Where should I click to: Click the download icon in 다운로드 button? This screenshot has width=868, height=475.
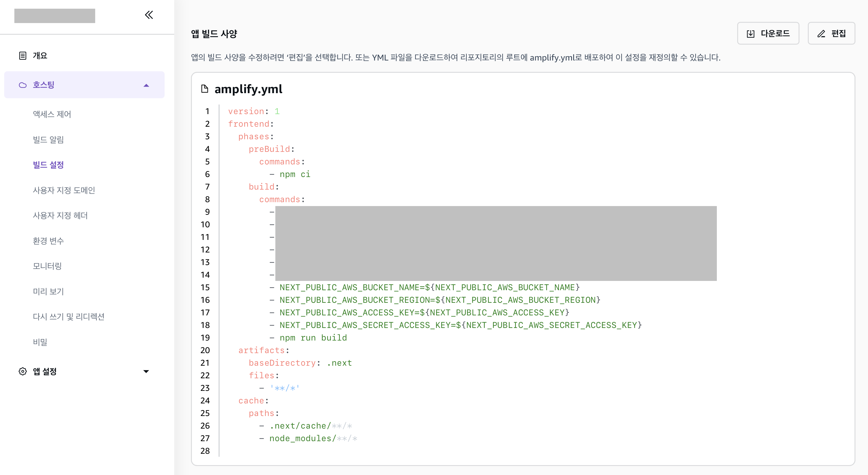point(750,34)
